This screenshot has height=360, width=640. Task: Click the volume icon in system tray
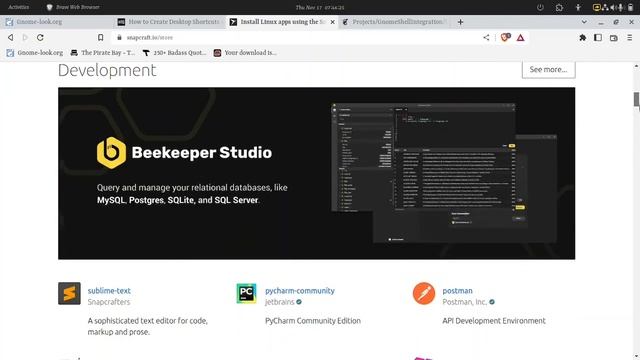click(613, 7)
